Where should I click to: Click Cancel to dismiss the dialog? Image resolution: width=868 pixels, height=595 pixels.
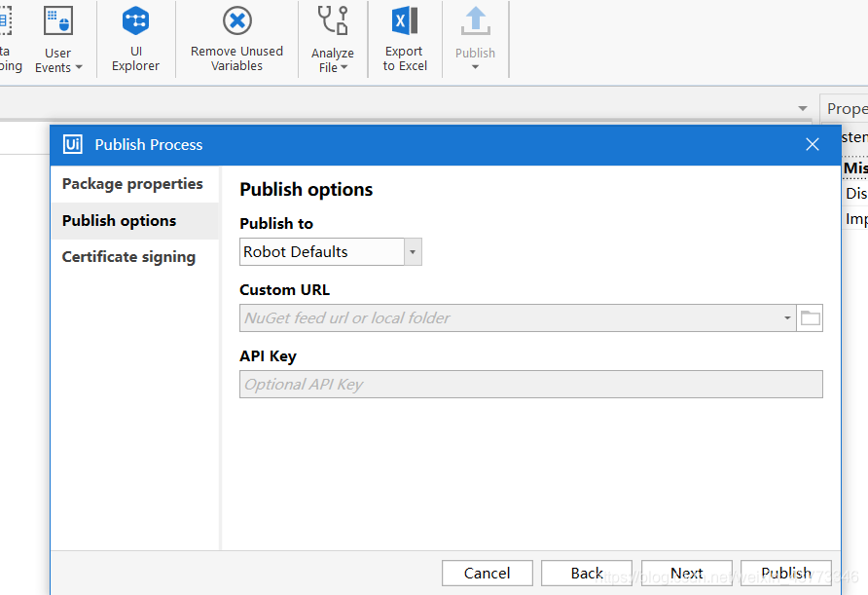487,573
